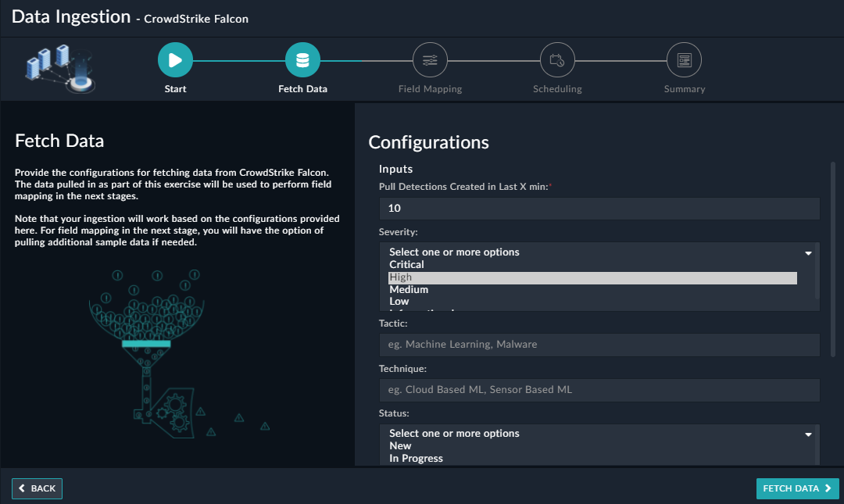Image resolution: width=844 pixels, height=504 pixels.
Task: Go back using the Back button
Action: click(37, 488)
